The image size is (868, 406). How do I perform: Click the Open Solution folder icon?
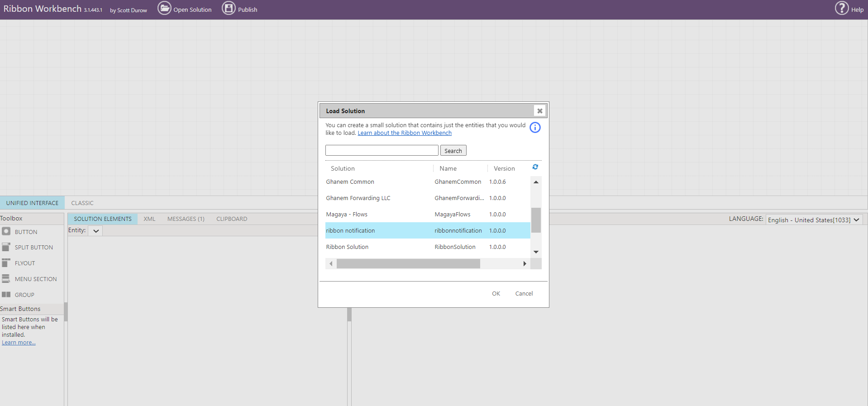pyautogui.click(x=164, y=8)
